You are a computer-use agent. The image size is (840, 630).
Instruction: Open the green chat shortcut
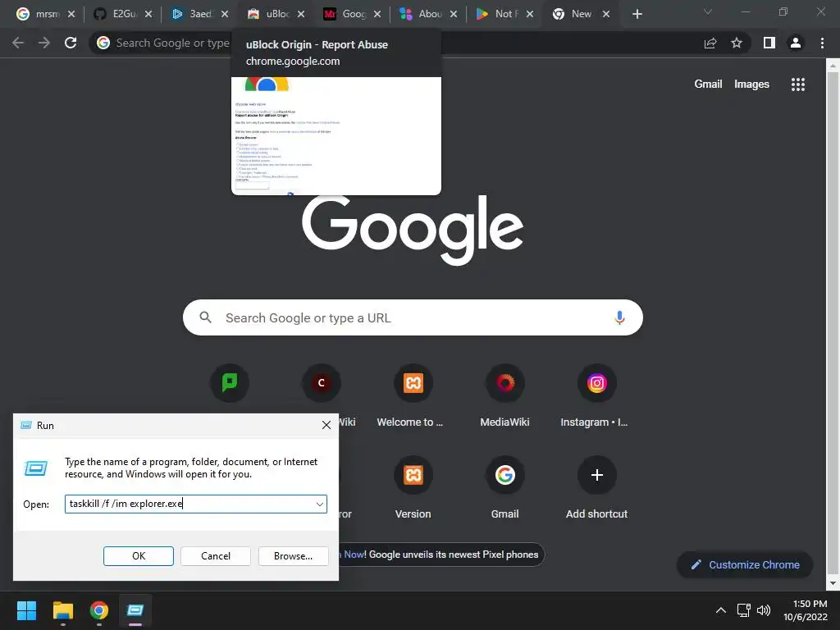230,382
